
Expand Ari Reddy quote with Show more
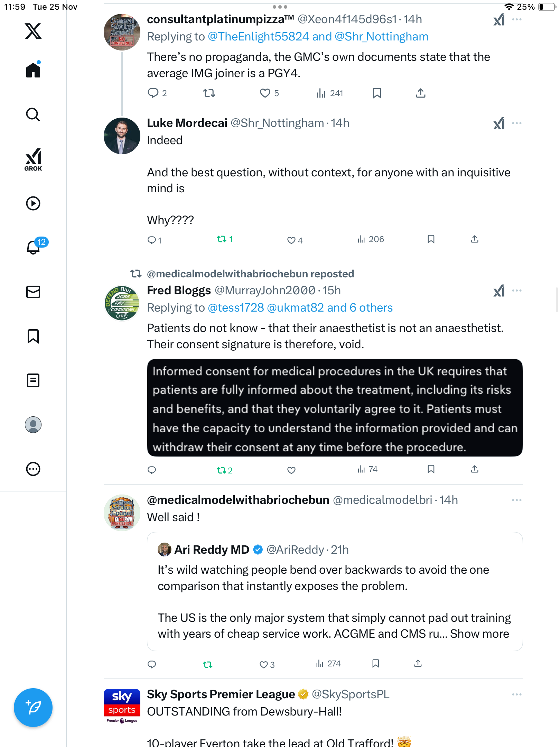pyautogui.click(x=479, y=634)
